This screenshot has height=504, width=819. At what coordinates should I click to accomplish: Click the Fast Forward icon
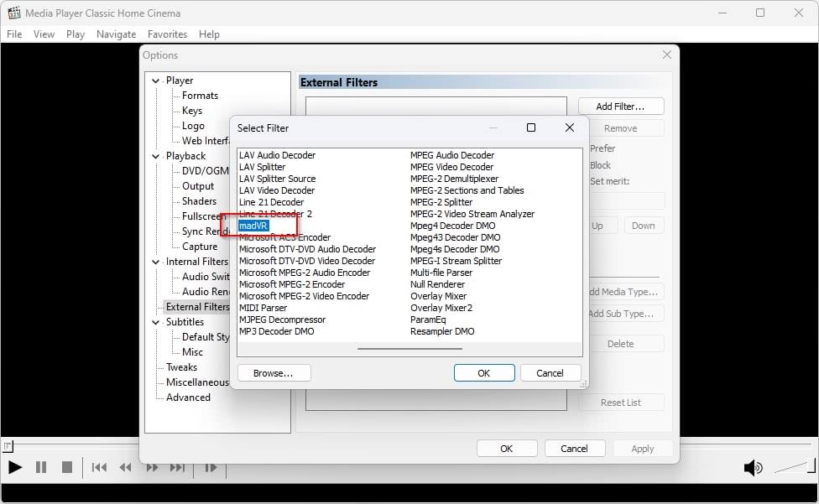pos(151,467)
